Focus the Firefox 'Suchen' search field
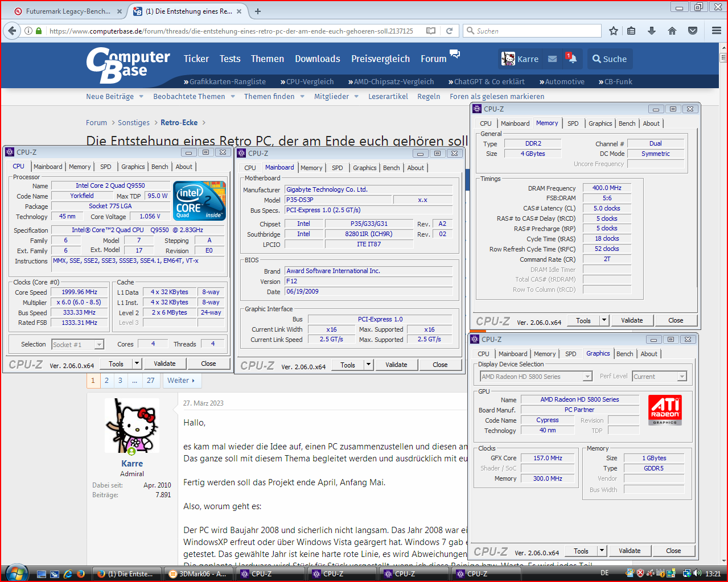Screen dimensions: 728x582 point(532,31)
